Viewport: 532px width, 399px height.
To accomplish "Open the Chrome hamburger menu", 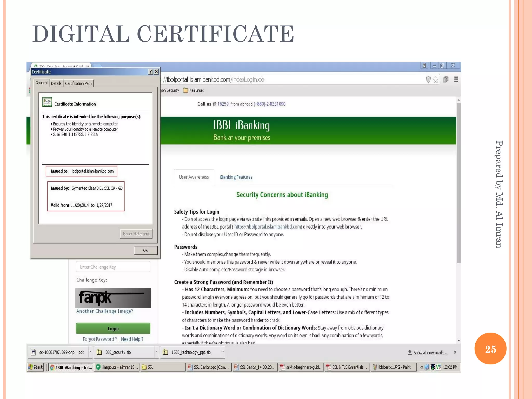I will tap(456, 79).
